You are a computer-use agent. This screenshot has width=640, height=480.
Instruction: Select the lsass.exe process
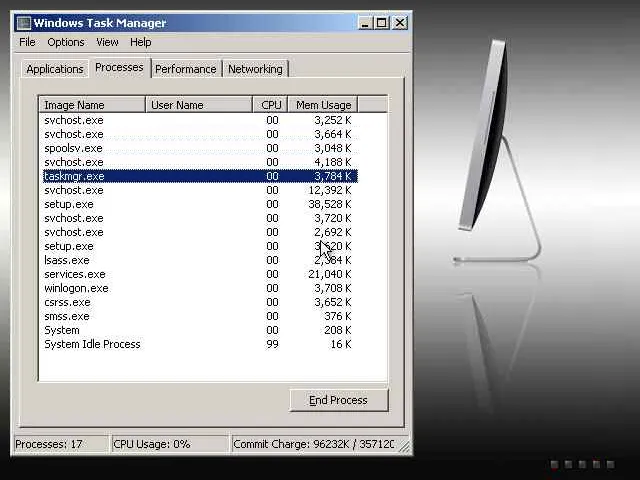(200, 260)
